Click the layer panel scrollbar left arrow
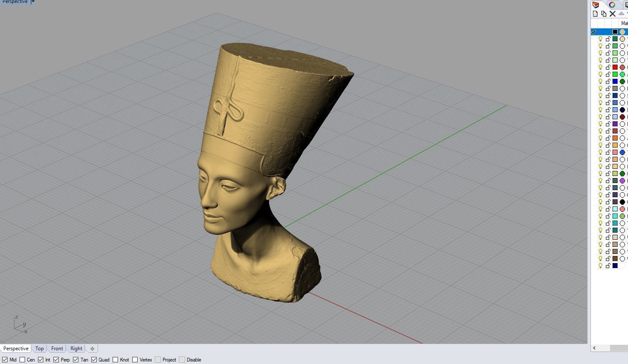Screen dimensions: 628x364 [594, 348]
